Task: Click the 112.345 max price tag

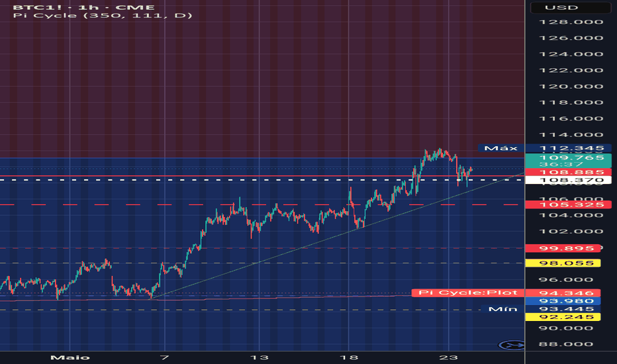Action: pyautogui.click(x=568, y=148)
